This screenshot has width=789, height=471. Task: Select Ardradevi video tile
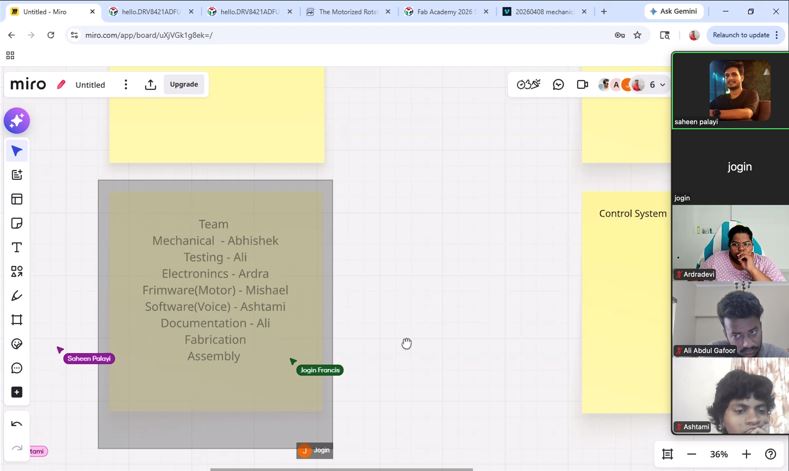tap(731, 243)
